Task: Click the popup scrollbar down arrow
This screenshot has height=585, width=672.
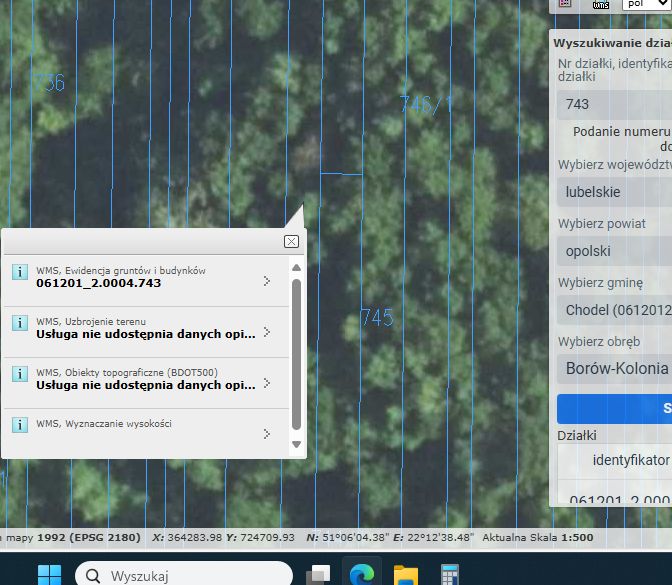Action: [296, 444]
